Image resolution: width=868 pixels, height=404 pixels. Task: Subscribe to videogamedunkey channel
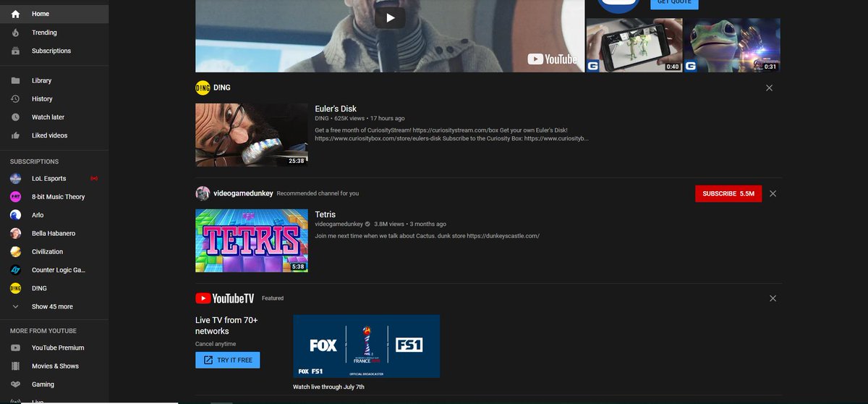pyautogui.click(x=728, y=194)
